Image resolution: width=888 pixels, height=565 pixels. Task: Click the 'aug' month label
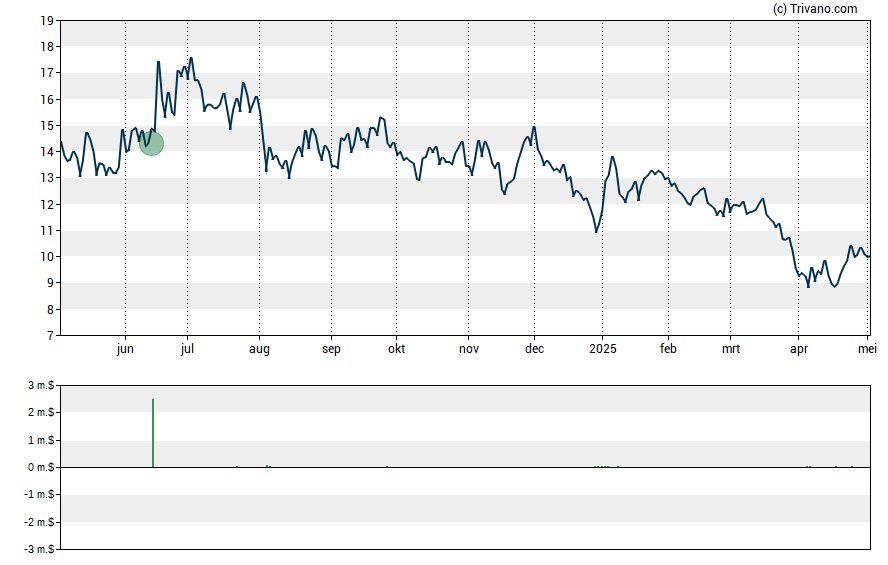point(259,349)
